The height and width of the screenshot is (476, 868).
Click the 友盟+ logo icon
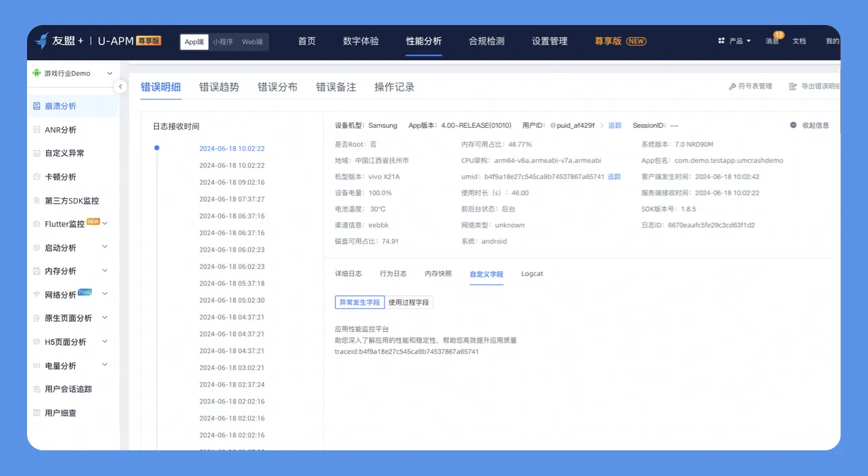coord(43,41)
